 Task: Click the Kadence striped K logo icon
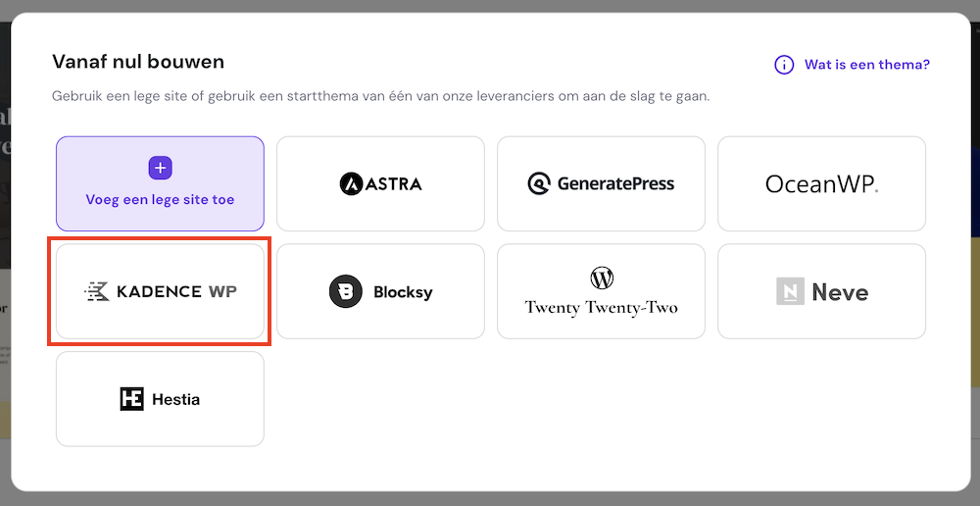coord(97,291)
